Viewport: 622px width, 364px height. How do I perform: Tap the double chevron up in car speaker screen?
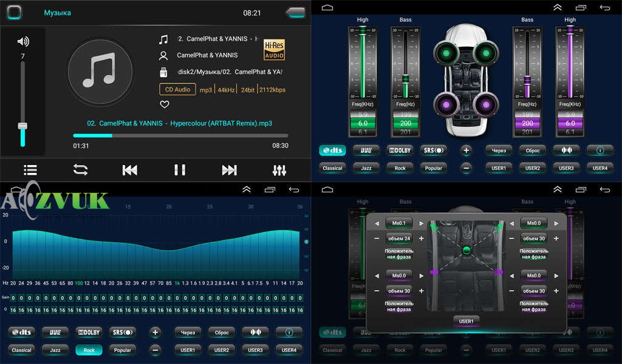click(558, 7)
